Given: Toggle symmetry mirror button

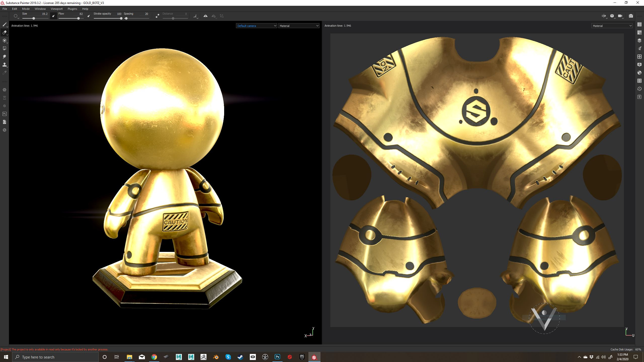Looking at the screenshot, I should (206, 16).
